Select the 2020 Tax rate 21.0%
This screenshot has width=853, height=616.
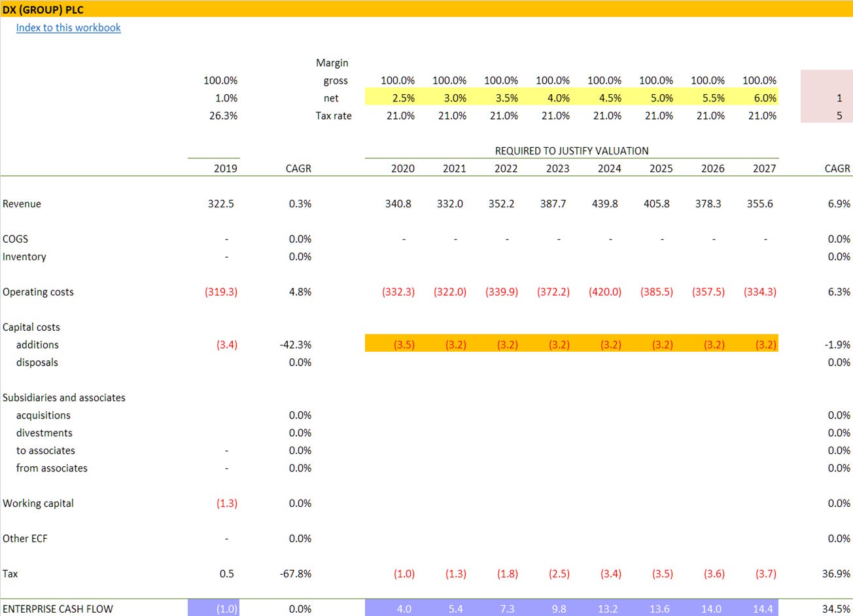401,116
